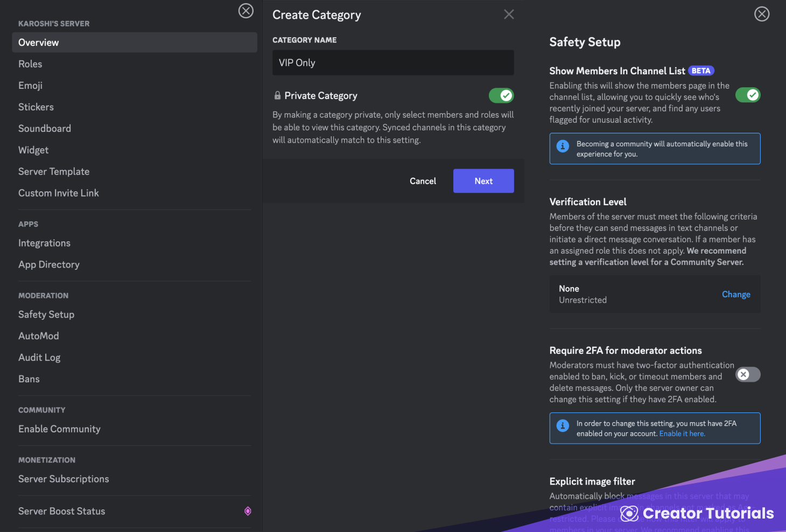
Task: Click the lock icon beside Private Category
Action: (x=277, y=95)
